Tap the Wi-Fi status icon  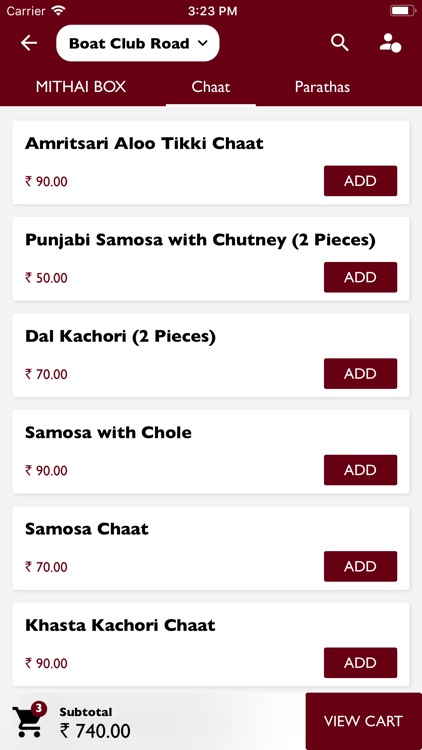point(59,11)
